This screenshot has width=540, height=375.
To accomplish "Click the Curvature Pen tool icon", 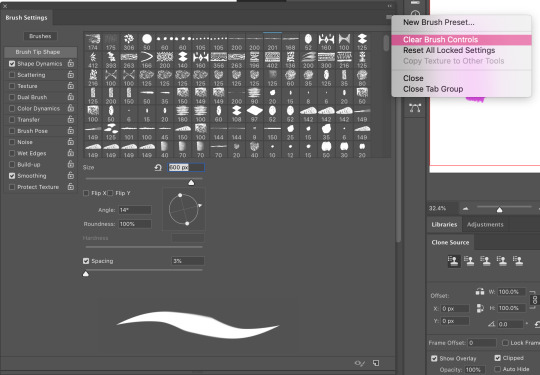I will coord(415,108).
